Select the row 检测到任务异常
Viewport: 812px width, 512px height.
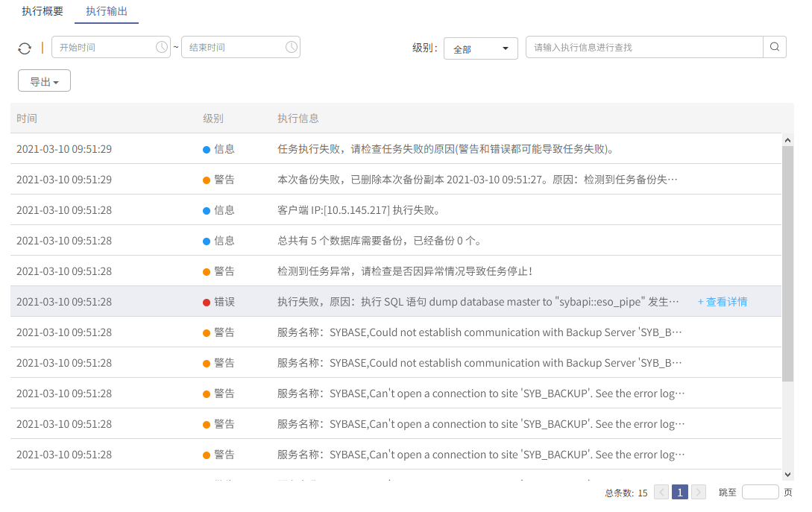pyautogui.click(x=396, y=271)
